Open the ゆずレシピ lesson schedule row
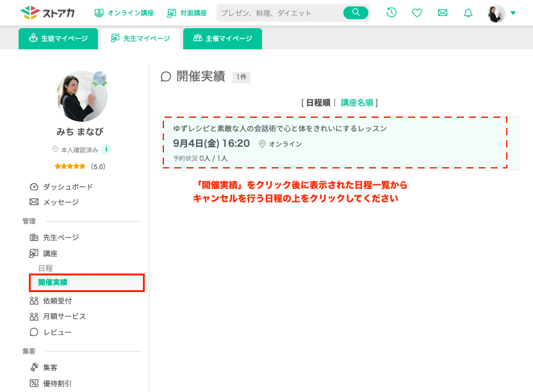The image size is (533, 392). click(340, 143)
